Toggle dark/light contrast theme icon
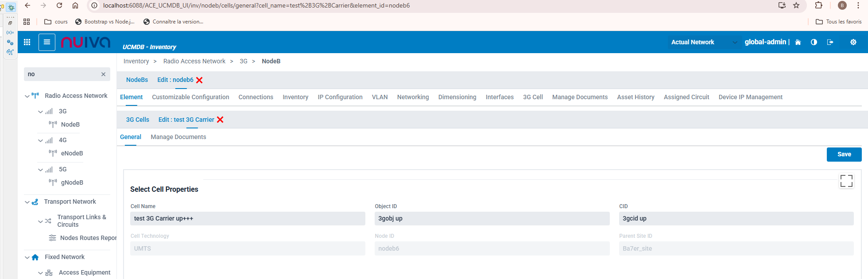 pos(814,42)
